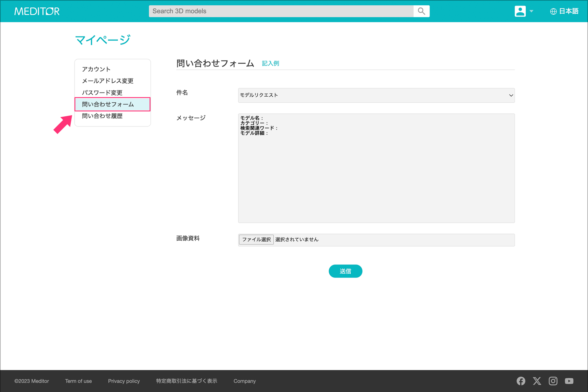Expand the account menu arrow
Screen dimensions: 588x392
[531, 11]
